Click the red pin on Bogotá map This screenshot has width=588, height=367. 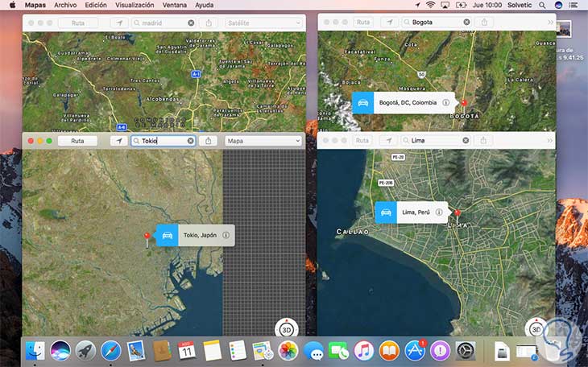coord(464,103)
